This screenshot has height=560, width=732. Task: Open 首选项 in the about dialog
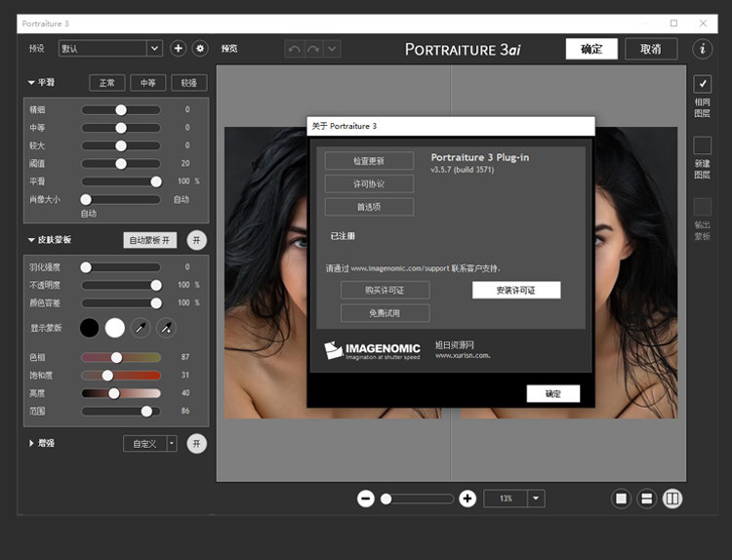369,207
